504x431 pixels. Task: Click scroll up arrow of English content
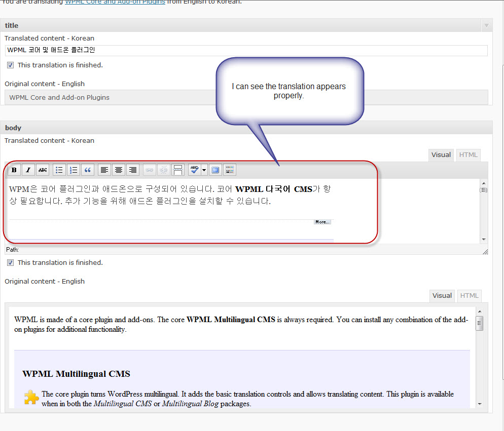click(480, 311)
